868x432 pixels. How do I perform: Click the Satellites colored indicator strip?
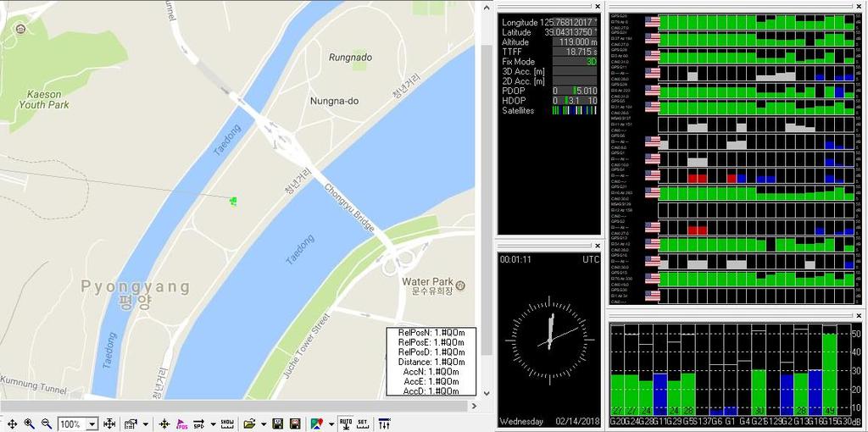coord(576,111)
